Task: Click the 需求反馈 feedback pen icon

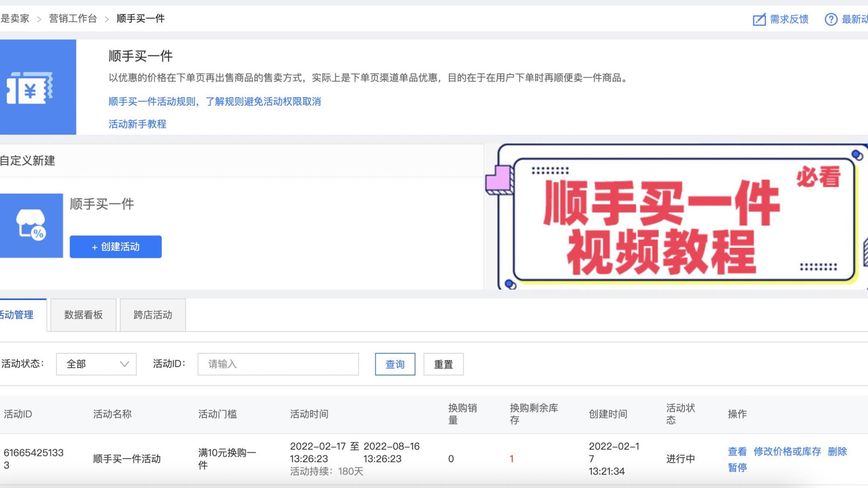Action: [x=759, y=19]
